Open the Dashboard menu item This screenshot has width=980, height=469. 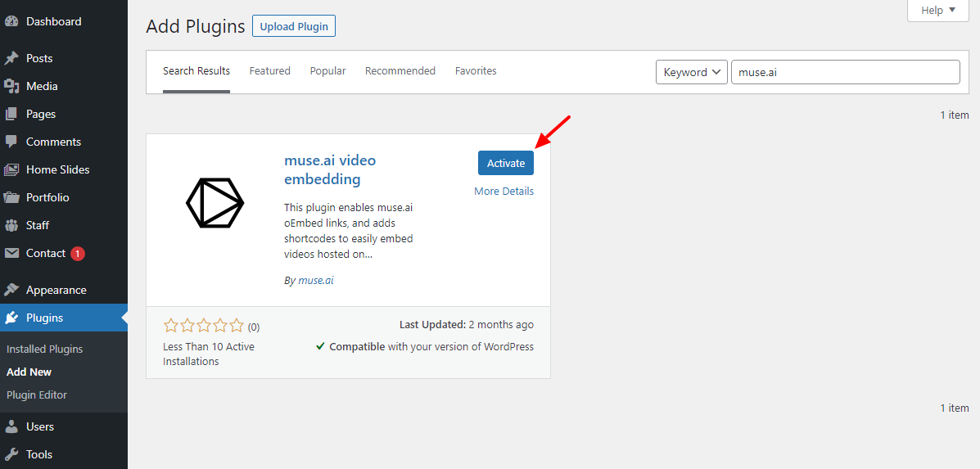pos(64,21)
